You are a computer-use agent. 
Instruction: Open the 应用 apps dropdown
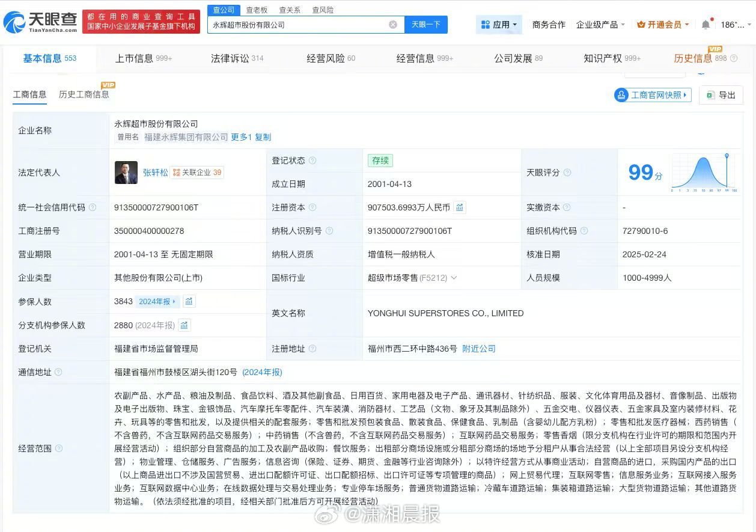499,25
